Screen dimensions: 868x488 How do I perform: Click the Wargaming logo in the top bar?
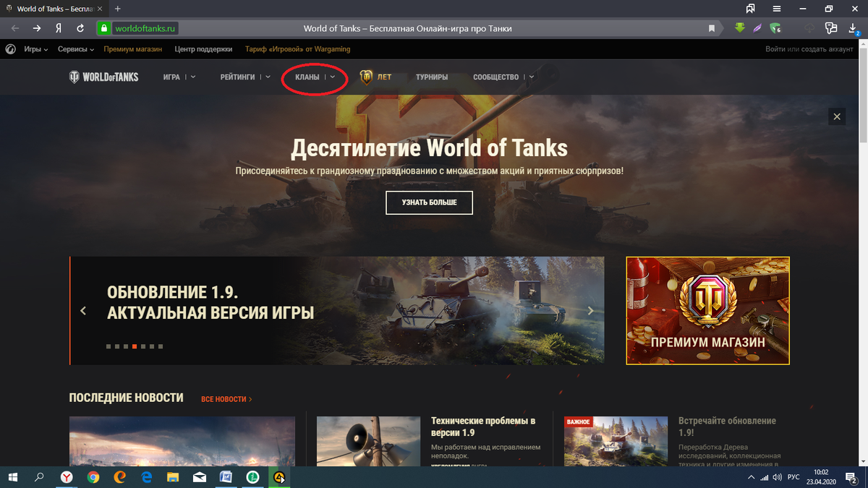11,49
